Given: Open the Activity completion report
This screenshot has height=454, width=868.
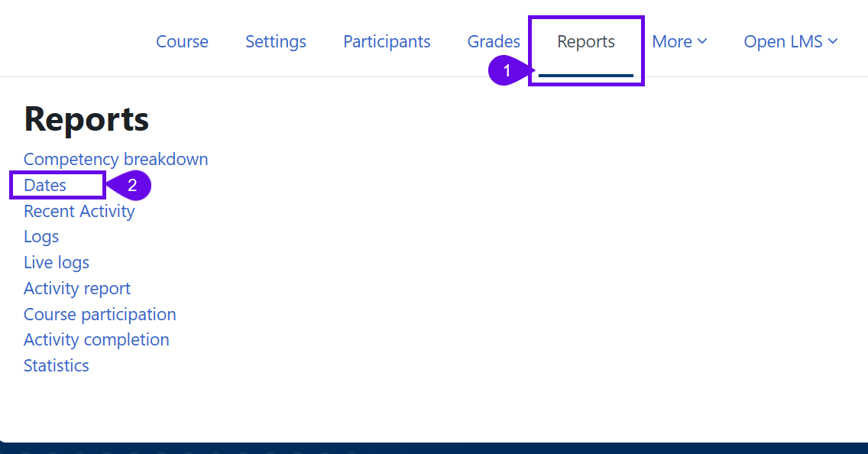Looking at the screenshot, I should pos(96,340).
